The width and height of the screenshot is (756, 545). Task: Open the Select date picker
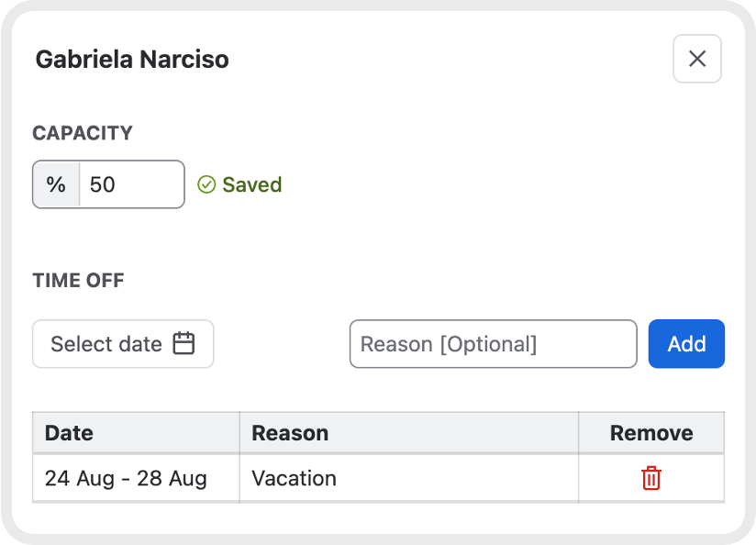click(123, 344)
